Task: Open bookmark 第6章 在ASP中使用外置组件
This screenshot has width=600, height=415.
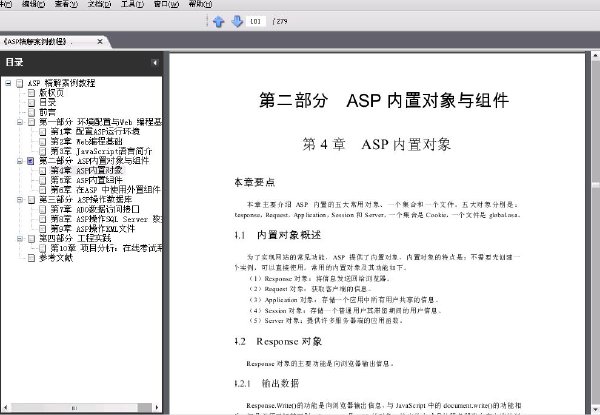Action: (105, 190)
